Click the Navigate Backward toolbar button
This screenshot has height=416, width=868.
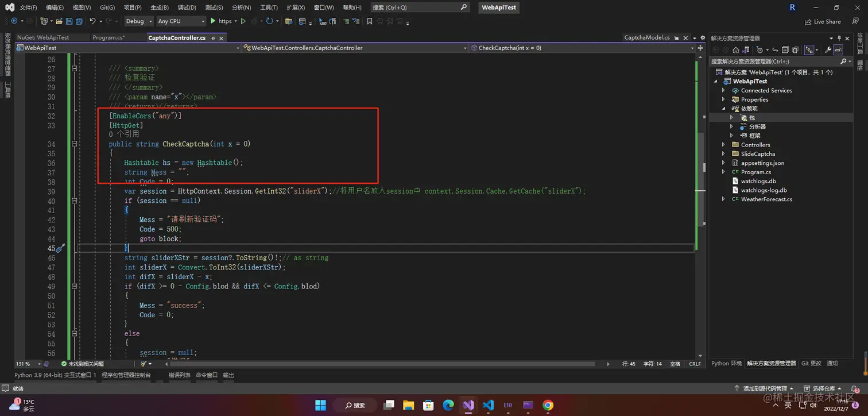[14, 21]
